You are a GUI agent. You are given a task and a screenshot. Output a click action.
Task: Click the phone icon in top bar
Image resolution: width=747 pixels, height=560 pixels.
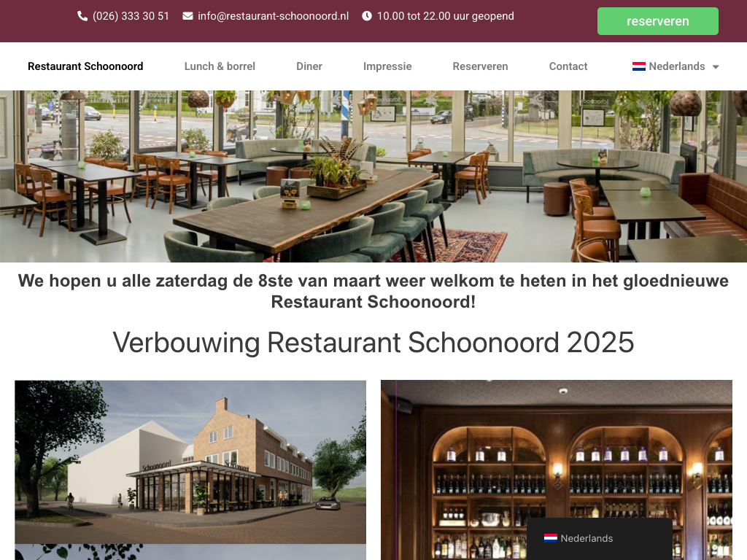click(x=82, y=16)
